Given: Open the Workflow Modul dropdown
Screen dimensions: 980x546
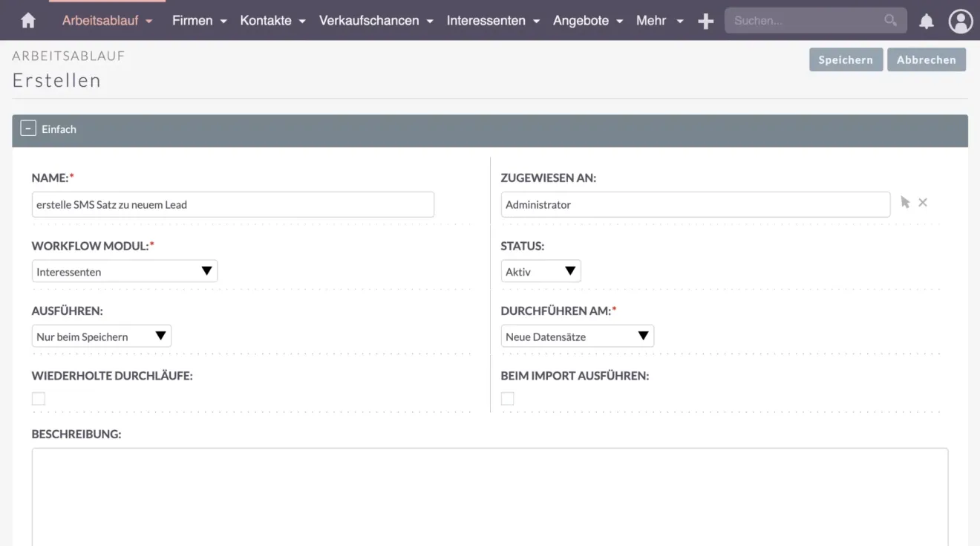Looking at the screenshot, I should 124,270.
